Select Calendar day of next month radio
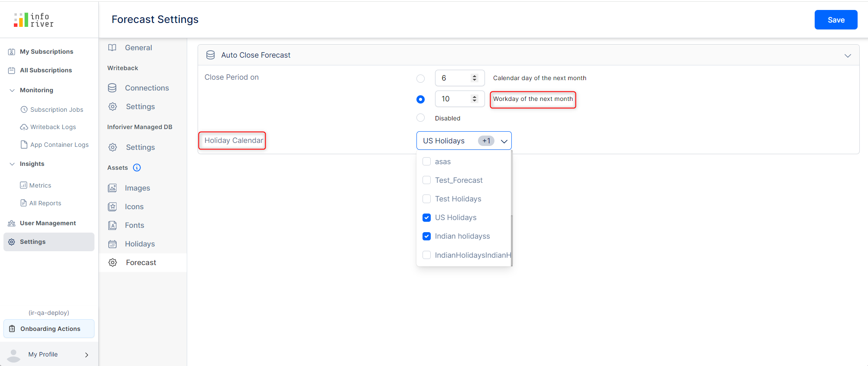 420,78
